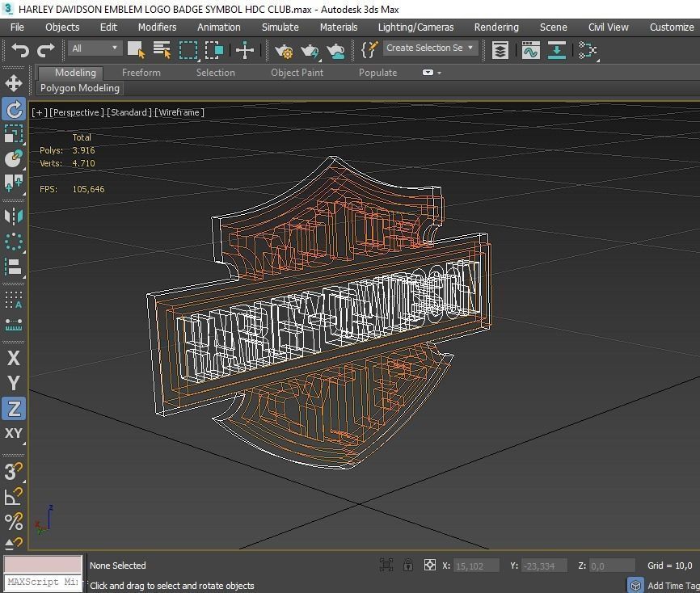Image resolution: width=700 pixels, height=593 pixels.
Task: Open the [Wireframe] shading mode menu
Action: pos(179,112)
